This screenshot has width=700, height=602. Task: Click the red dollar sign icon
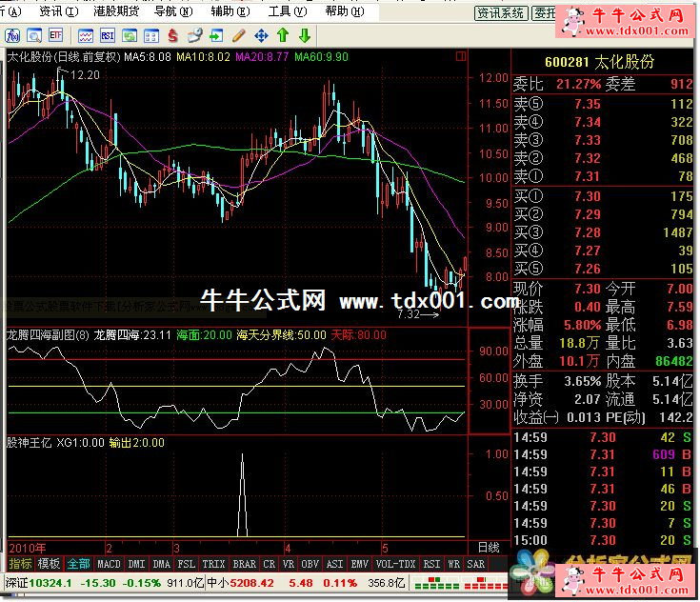(x=172, y=36)
